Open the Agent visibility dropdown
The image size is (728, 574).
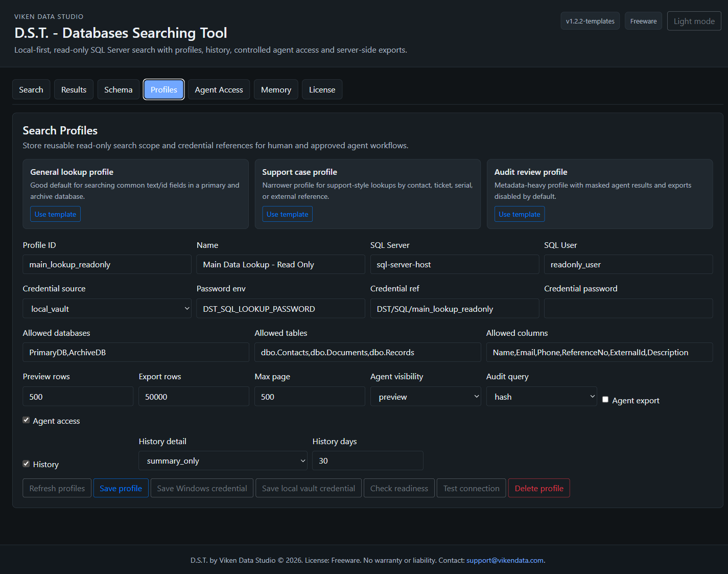426,397
